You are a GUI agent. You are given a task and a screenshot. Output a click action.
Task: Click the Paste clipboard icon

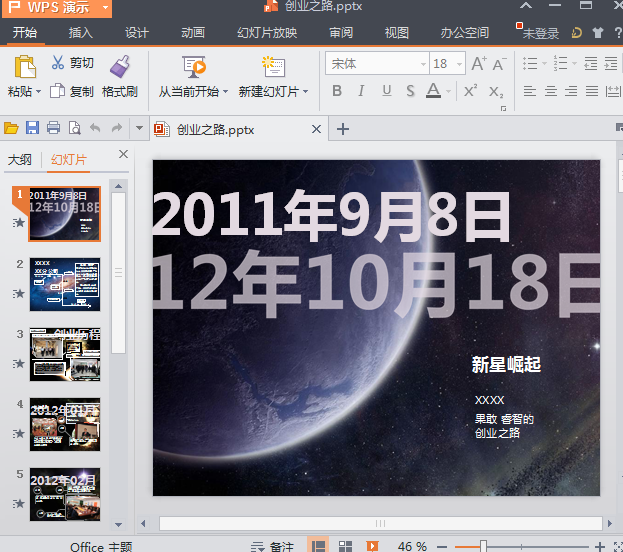(25, 67)
